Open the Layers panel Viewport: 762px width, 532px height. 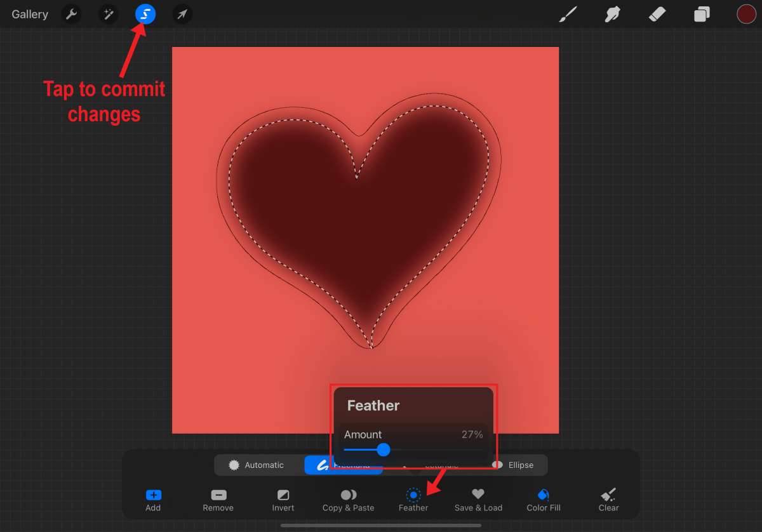pos(701,14)
